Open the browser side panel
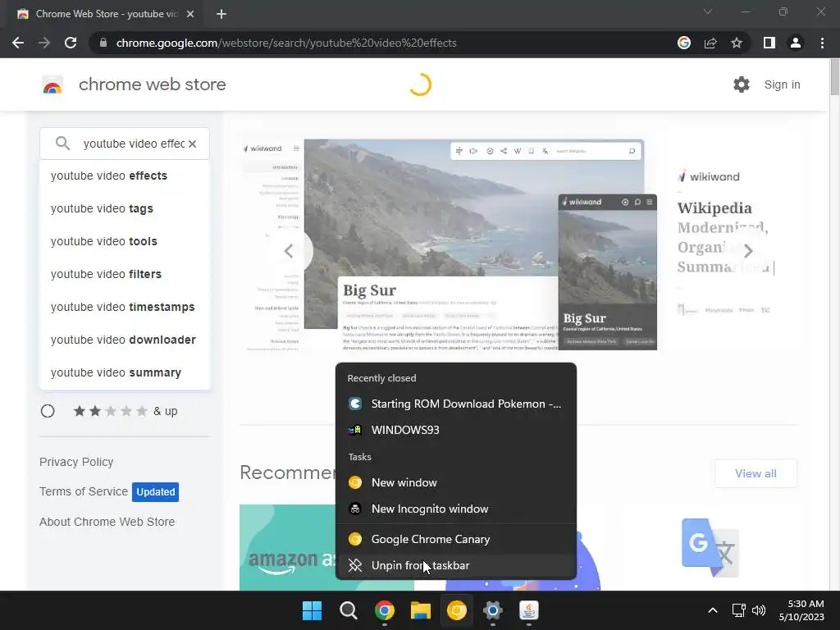The image size is (840, 630). pyautogui.click(x=769, y=43)
